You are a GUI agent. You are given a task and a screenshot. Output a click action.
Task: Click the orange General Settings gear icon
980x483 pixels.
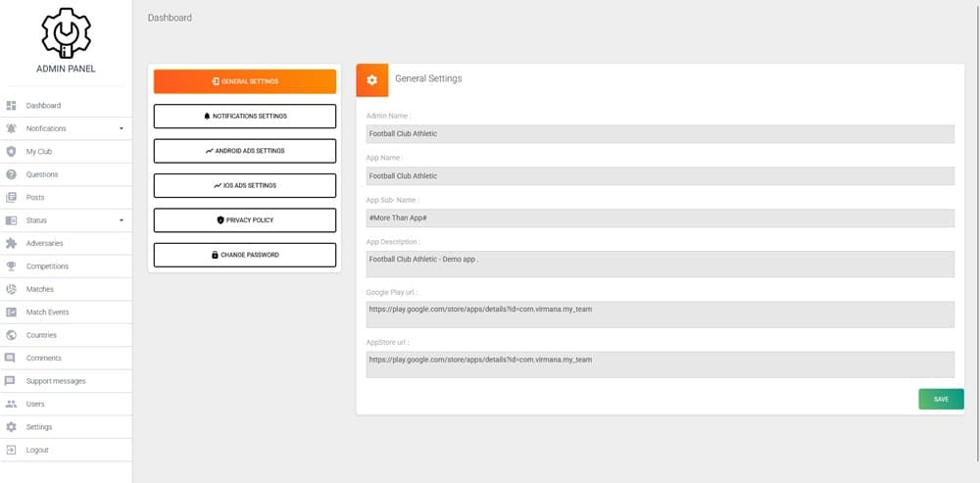(x=371, y=80)
